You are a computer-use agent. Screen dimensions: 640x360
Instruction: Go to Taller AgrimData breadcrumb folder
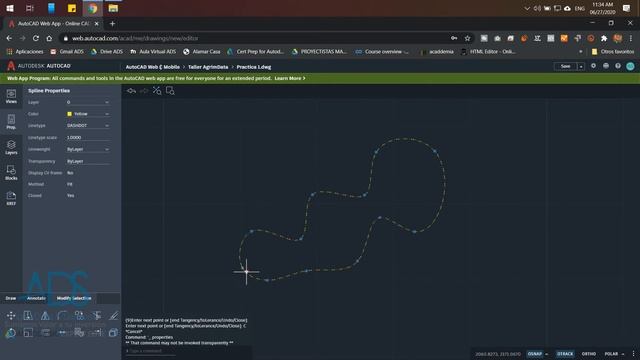(208, 67)
